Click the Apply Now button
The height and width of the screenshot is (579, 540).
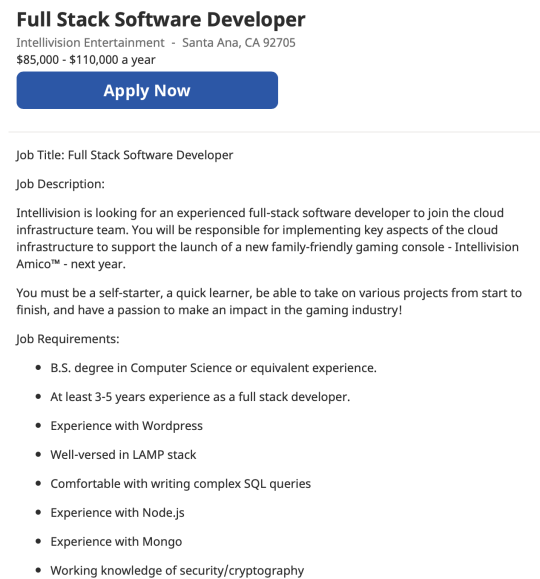click(x=147, y=90)
